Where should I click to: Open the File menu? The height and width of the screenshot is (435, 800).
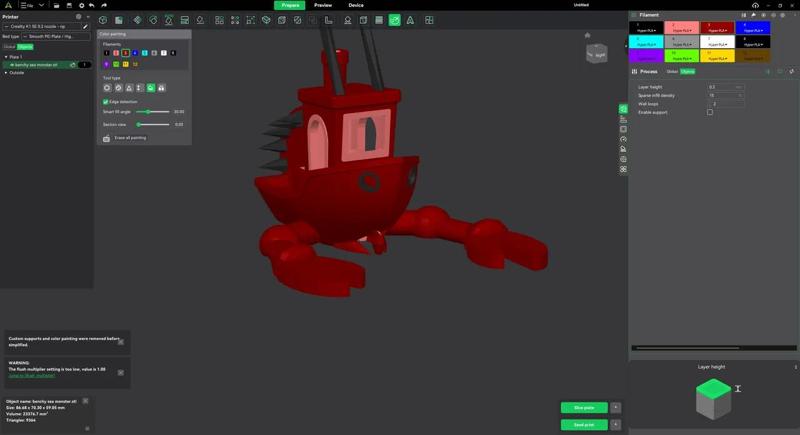27,5
